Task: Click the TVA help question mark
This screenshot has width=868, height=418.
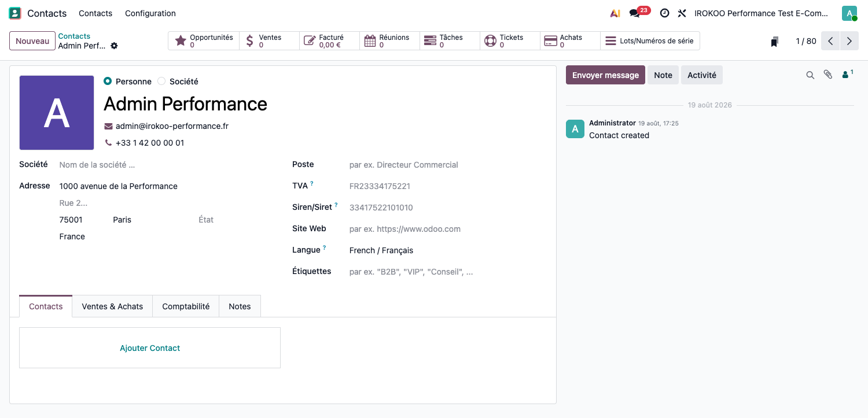Action: pyautogui.click(x=312, y=183)
